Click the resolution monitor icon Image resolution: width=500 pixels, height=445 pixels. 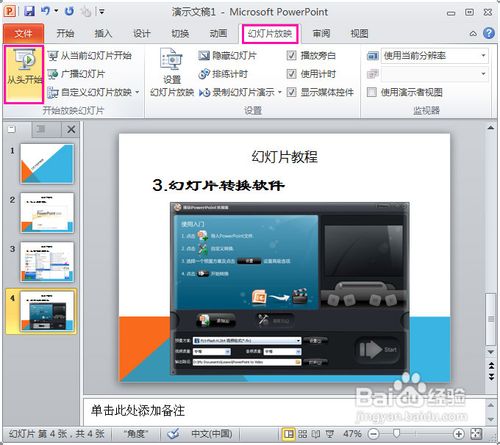[x=373, y=56]
